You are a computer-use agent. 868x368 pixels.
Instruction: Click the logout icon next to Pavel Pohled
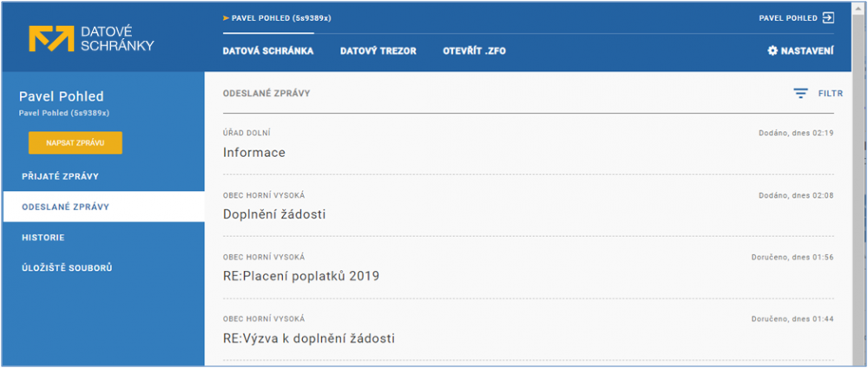point(827,17)
